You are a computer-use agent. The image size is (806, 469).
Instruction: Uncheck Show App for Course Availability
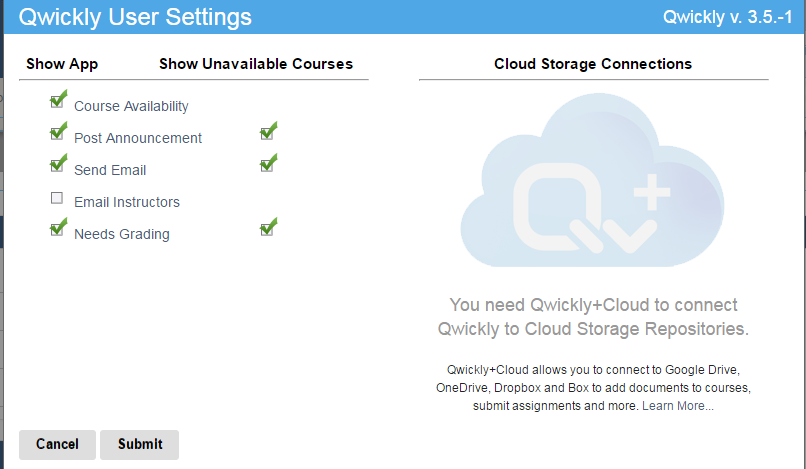click(x=57, y=101)
